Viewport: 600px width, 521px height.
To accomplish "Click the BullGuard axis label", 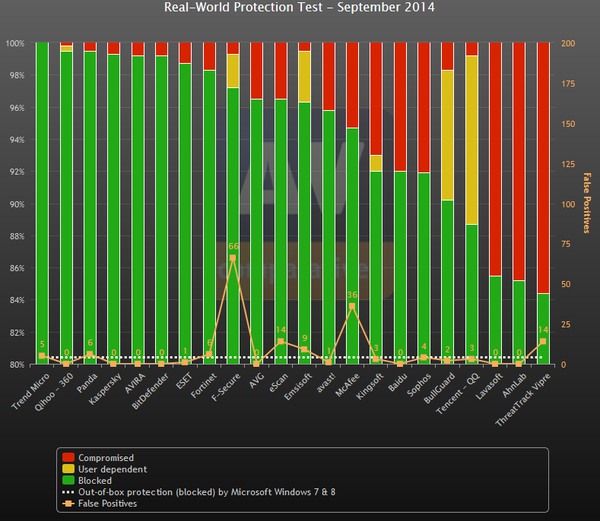I will pyautogui.click(x=439, y=388).
